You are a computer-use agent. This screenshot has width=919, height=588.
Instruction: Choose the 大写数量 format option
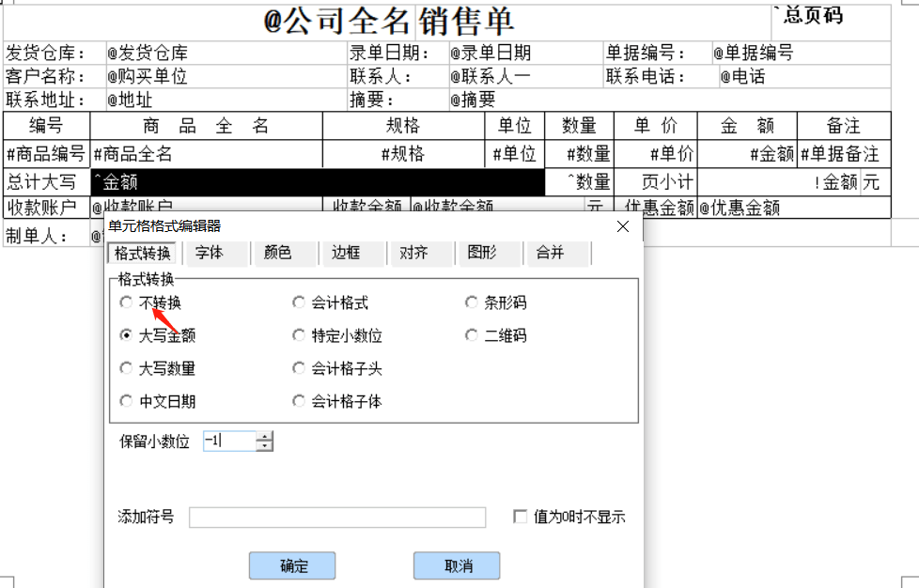coord(157,368)
